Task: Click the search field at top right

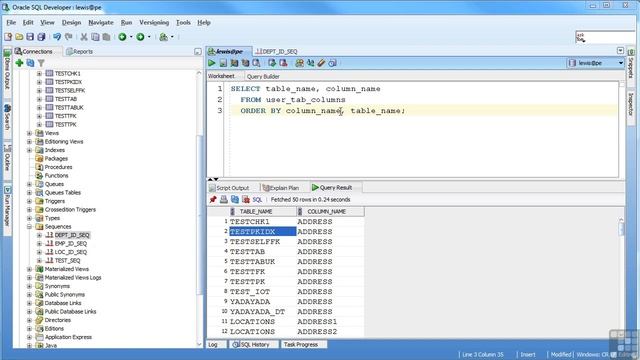Action: pyautogui.click(x=605, y=37)
